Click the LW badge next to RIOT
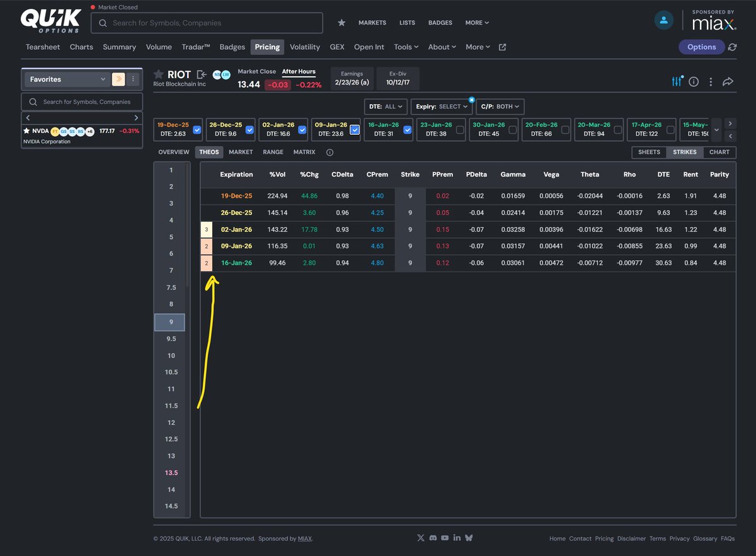 click(226, 74)
